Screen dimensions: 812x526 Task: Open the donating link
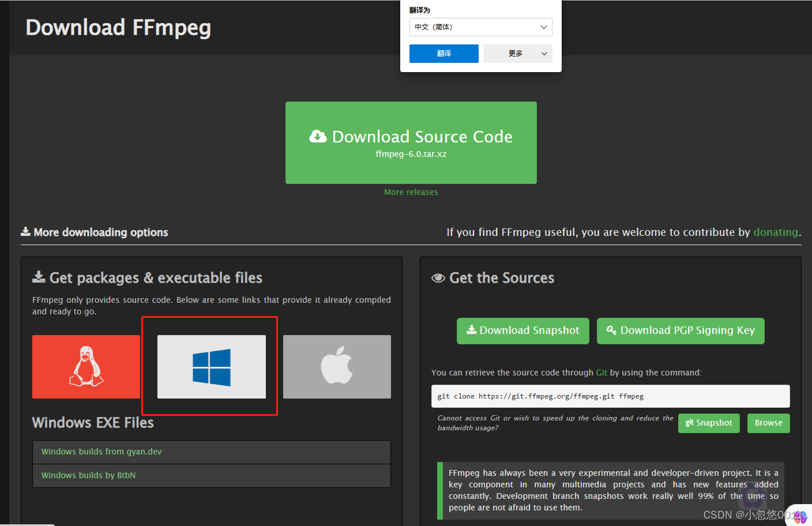pos(776,232)
